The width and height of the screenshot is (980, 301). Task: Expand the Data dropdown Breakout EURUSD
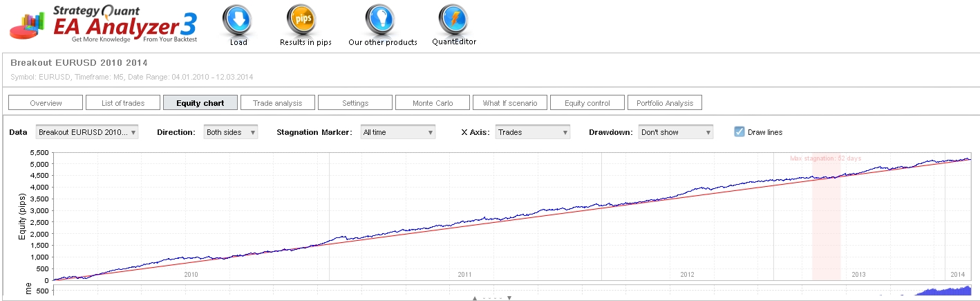87,132
